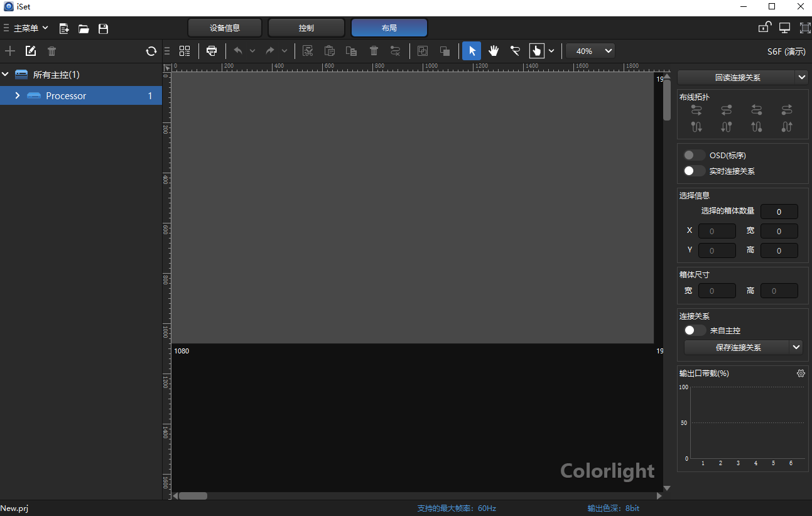Click the canvas horizontal scrollbar thumb

193,496
